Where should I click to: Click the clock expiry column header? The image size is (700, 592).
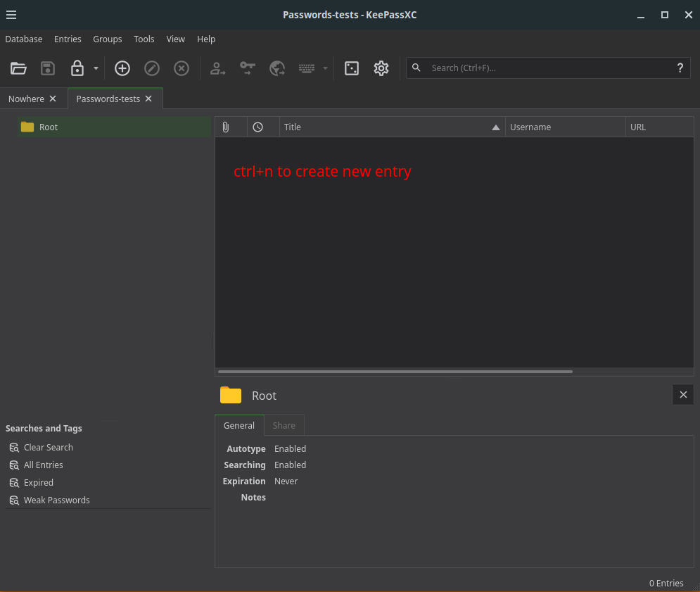pyautogui.click(x=258, y=127)
